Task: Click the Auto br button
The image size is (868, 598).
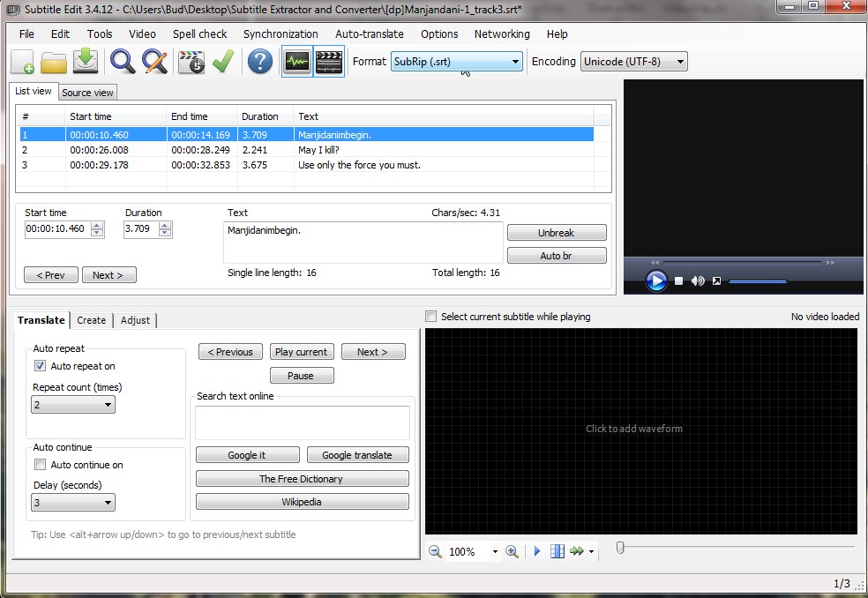Action: [x=557, y=255]
